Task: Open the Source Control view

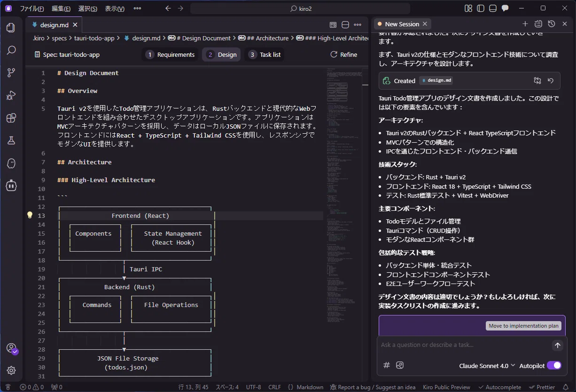Action: pyautogui.click(x=11, y=73)
